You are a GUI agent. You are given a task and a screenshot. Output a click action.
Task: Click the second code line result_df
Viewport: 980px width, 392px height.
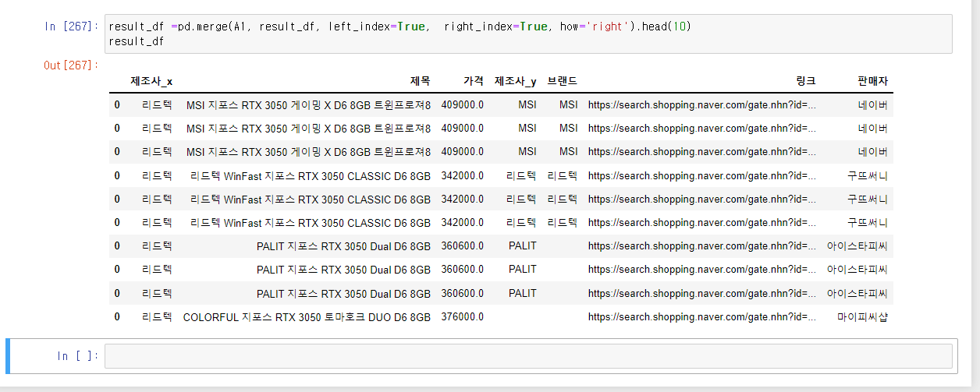pos(137,41)
